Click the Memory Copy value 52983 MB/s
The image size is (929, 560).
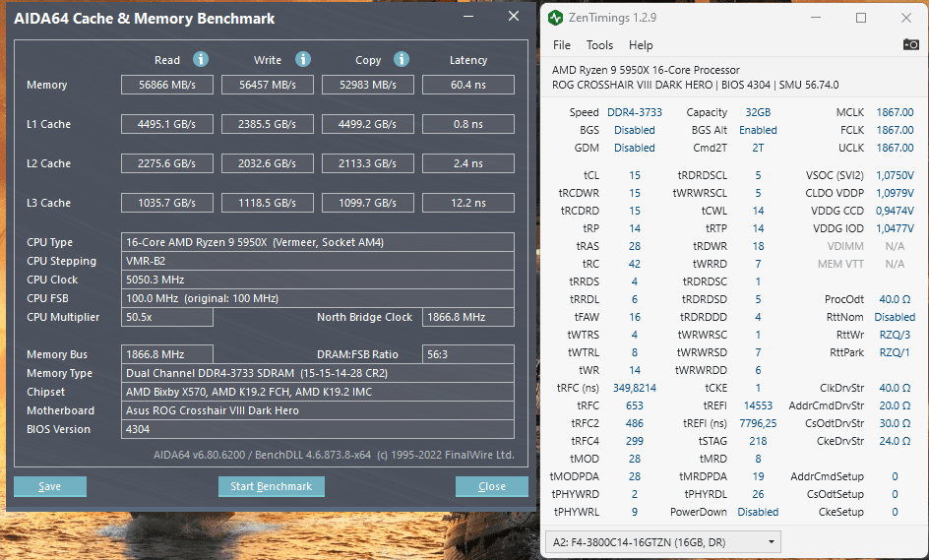[x=368, y=85]
